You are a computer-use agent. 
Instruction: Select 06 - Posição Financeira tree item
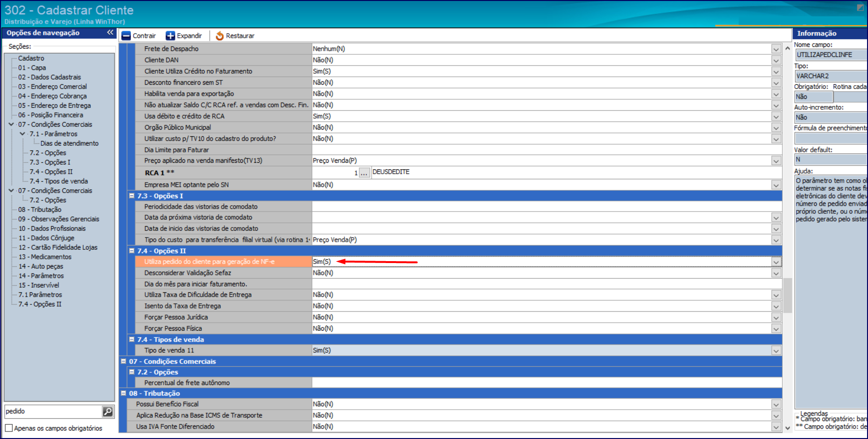point(51,115)
